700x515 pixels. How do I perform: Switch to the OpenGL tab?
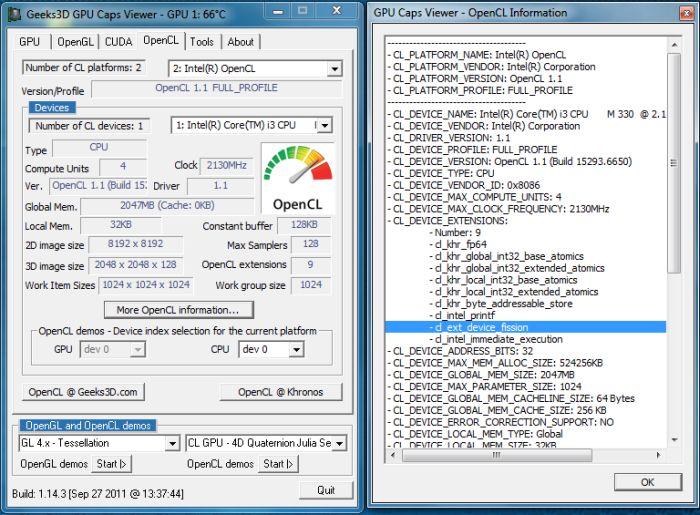(x=75, y=42)
